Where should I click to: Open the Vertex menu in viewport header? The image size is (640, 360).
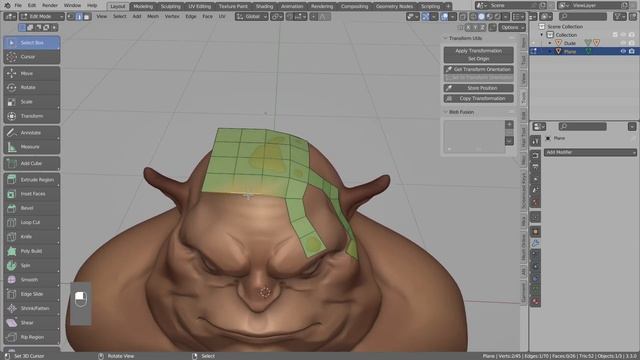click(x=172, y=17)
